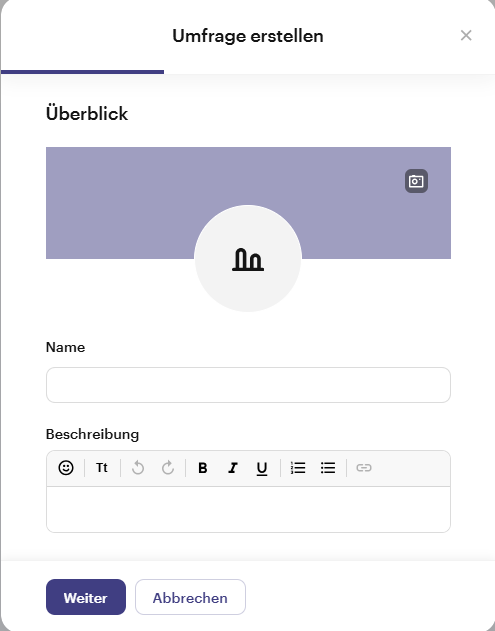Change cover image via camera icon
Screen dimensions: 495x631
(416, 181)
